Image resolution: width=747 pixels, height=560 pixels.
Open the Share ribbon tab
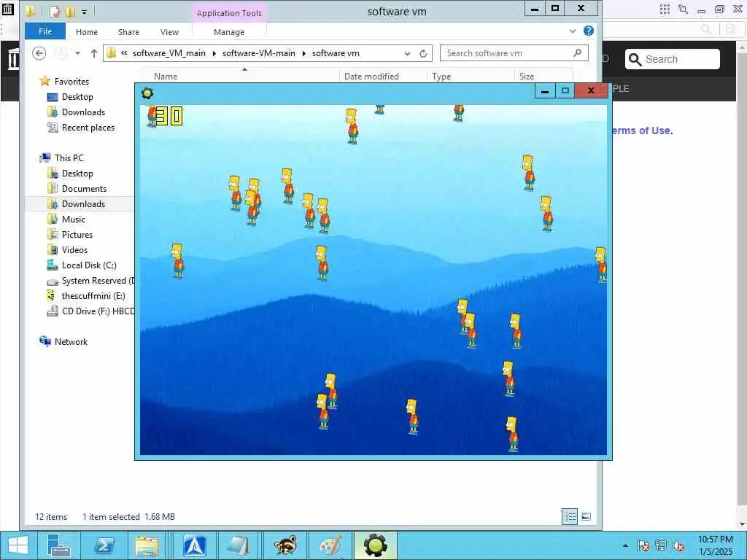point(128,32)
